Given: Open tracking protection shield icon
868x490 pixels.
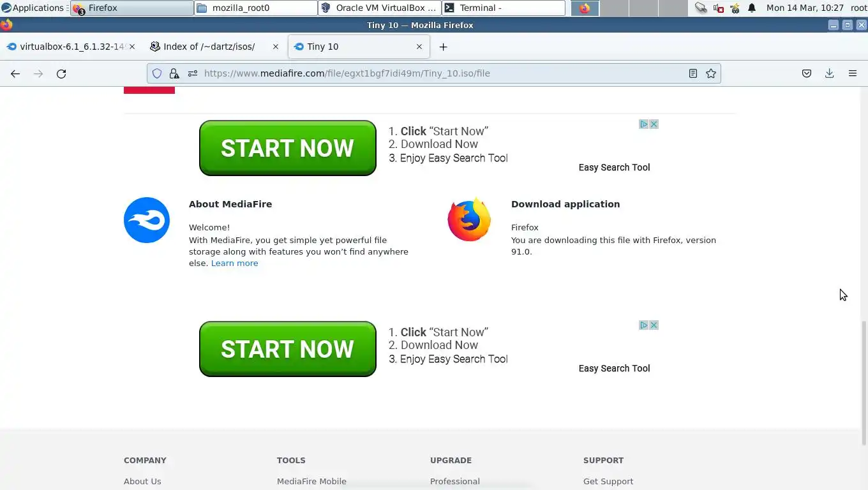Looking at the screenshot, I should click(157, 73).
